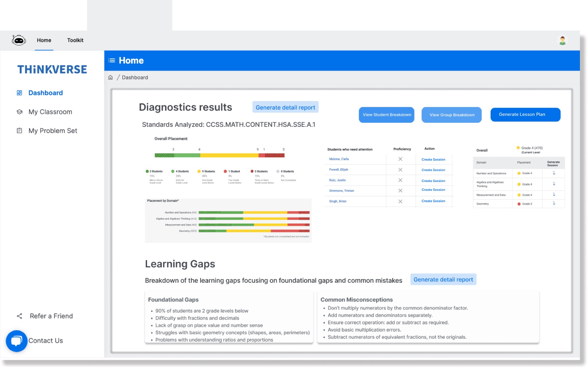
Task: Click the Overall Placement progress bar
Action: pos(220,156)
